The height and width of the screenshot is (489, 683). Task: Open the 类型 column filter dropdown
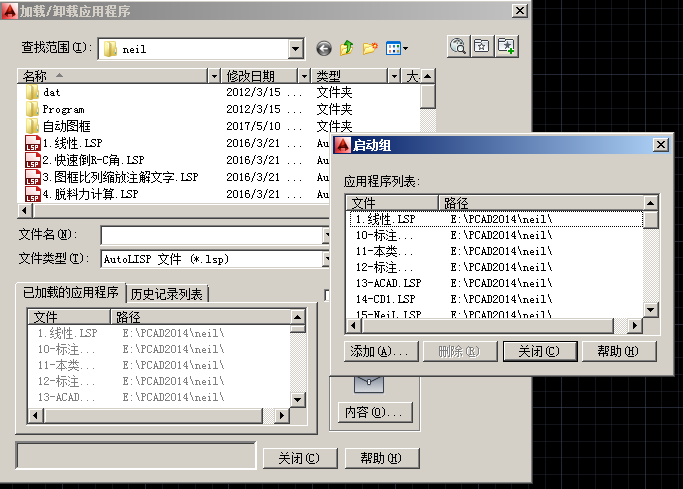[x=394, y=77]
